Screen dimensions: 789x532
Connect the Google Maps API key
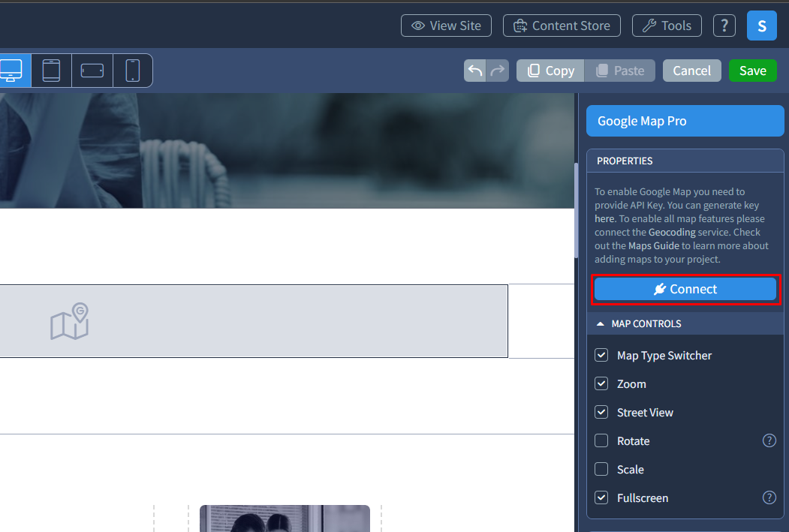coord(685,289)
